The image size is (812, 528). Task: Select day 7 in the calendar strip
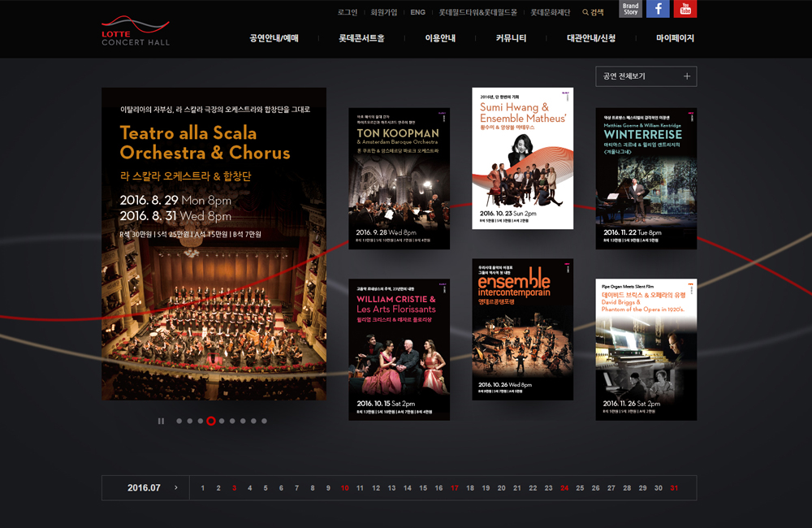(296, 488)
